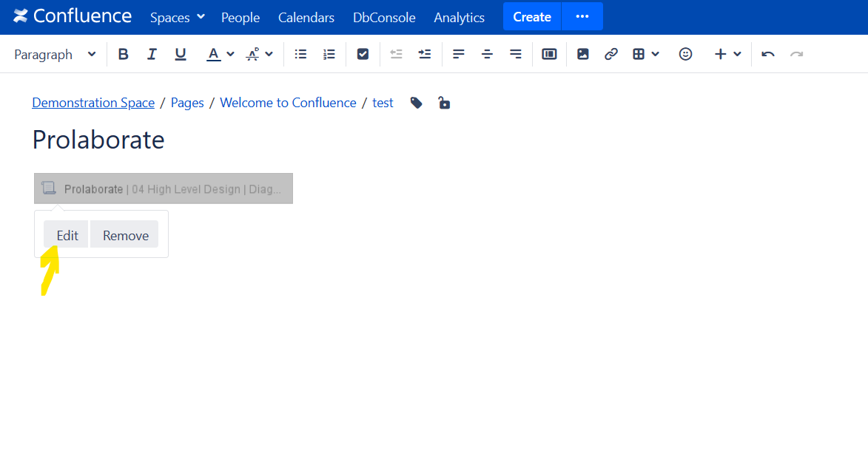Toggle underline formatting
The height and width of the screenshot is (462, 868).
point(180,54)
